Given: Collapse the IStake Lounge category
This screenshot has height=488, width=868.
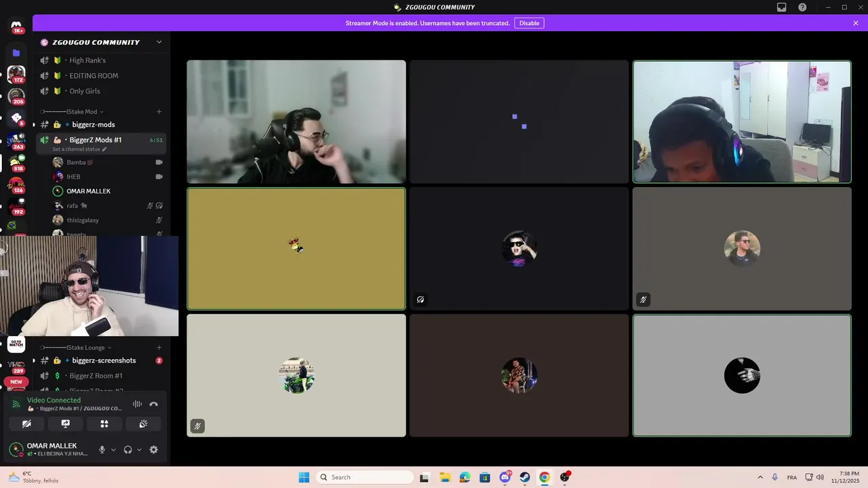Looking at the screenshot, I should (75, 348).
